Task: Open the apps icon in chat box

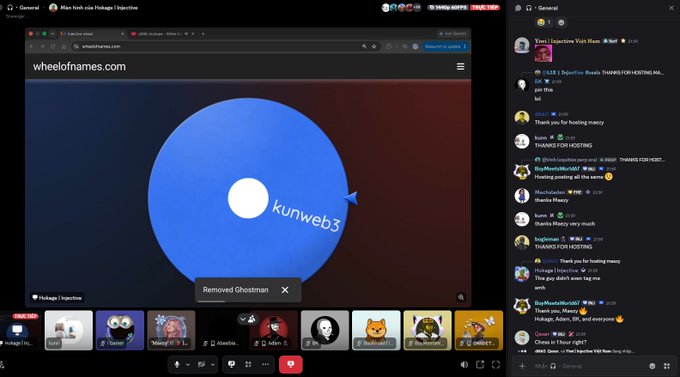Action: pos(667,366)
